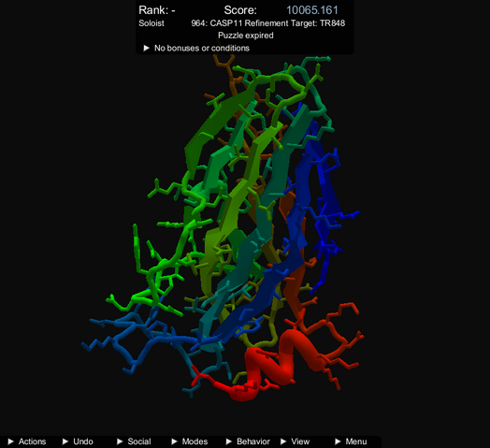This screenshot has height=448, width=490.
Task: Open the Undo menu
Action: tap(79, 441)
